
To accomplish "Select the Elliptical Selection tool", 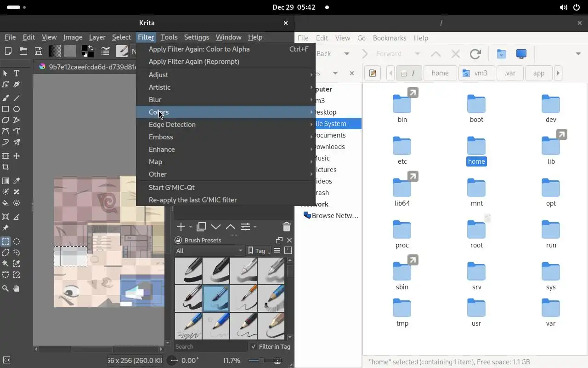I will 17,241.
